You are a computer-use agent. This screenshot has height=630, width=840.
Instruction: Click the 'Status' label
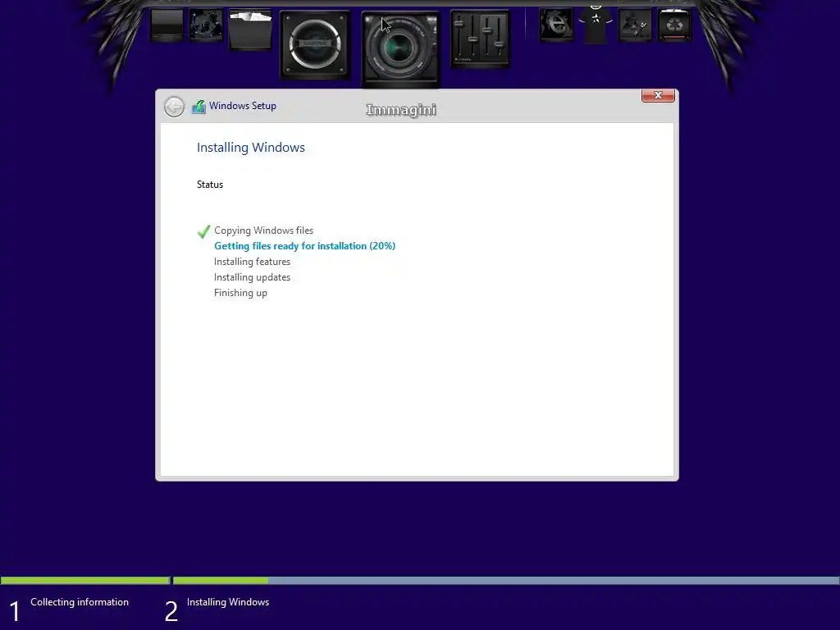click(210, 185)
